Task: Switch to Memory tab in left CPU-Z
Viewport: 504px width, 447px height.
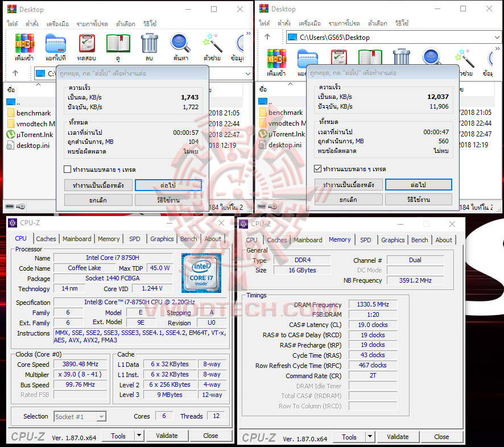Action: tap(109, 239)
